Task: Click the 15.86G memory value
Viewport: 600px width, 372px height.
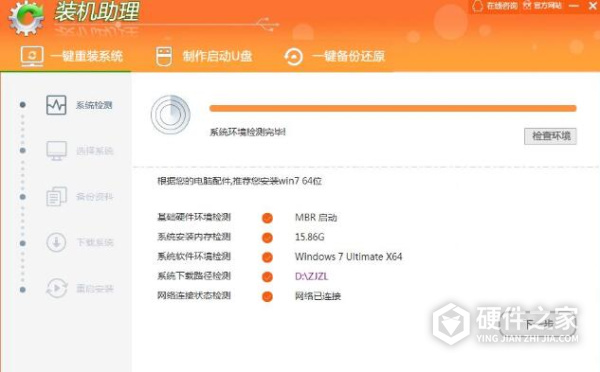Action: [310, 237]
